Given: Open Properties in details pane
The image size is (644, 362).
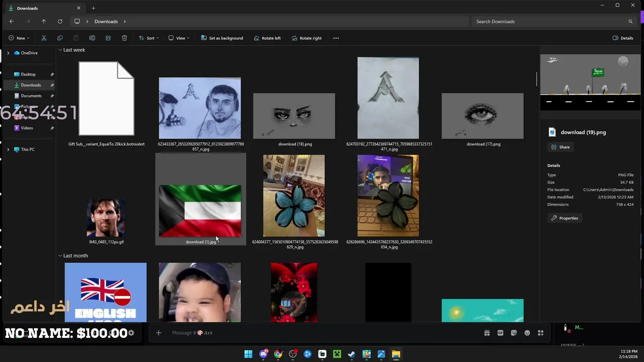Looking at the screenshot, I should point(565,218).
